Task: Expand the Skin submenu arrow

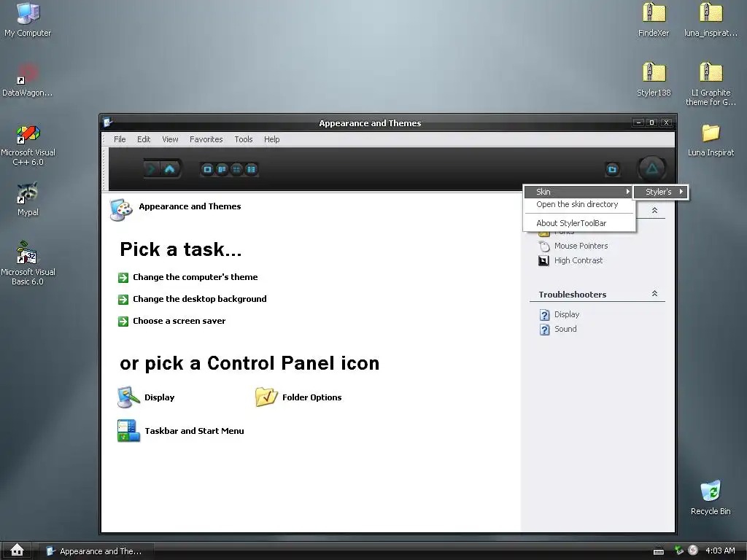Action: click(x=628, y=192)
